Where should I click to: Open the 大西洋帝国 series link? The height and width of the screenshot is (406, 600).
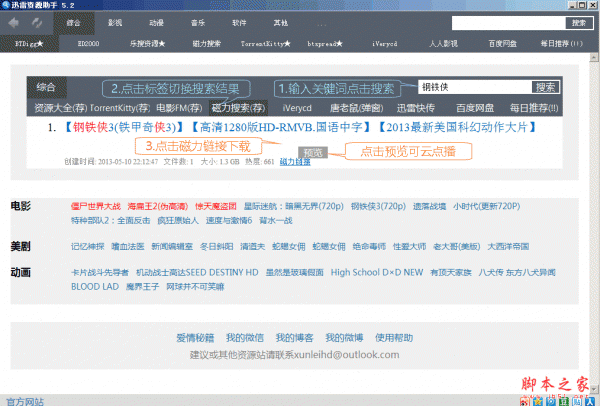(x=508, y=246)
